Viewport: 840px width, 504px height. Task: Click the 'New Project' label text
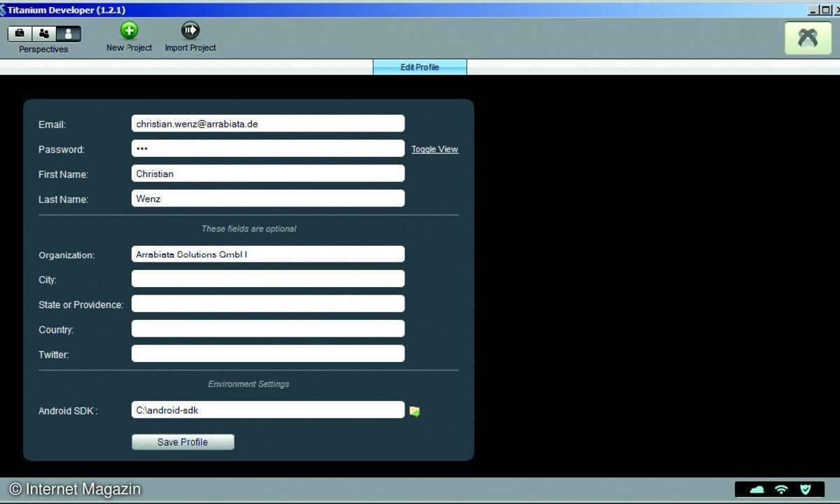(129, 48)
